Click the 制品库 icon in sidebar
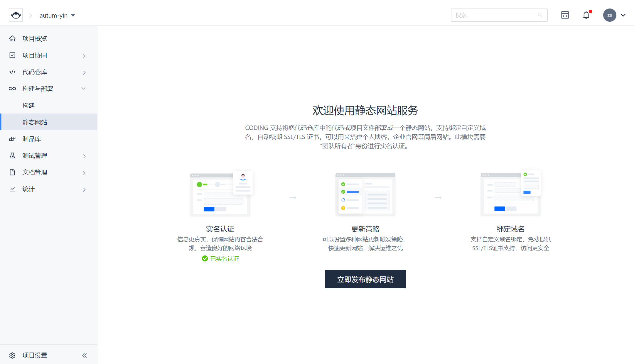This screenshot has width=634, height=364. tap(12, 139)
